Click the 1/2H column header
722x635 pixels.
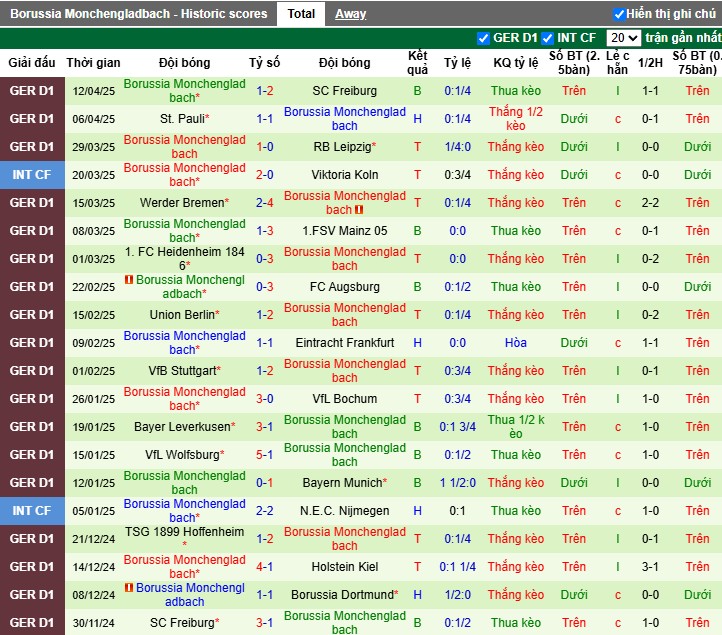pyautogui.click(x=650, y=63)
